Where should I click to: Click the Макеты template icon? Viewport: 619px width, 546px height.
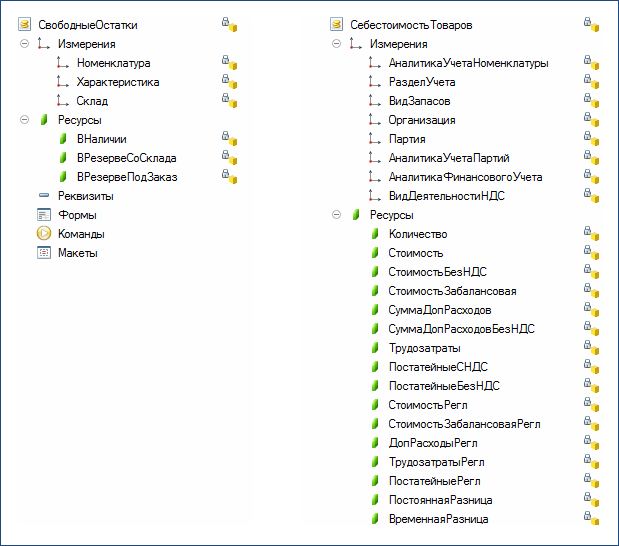[44, 253]
